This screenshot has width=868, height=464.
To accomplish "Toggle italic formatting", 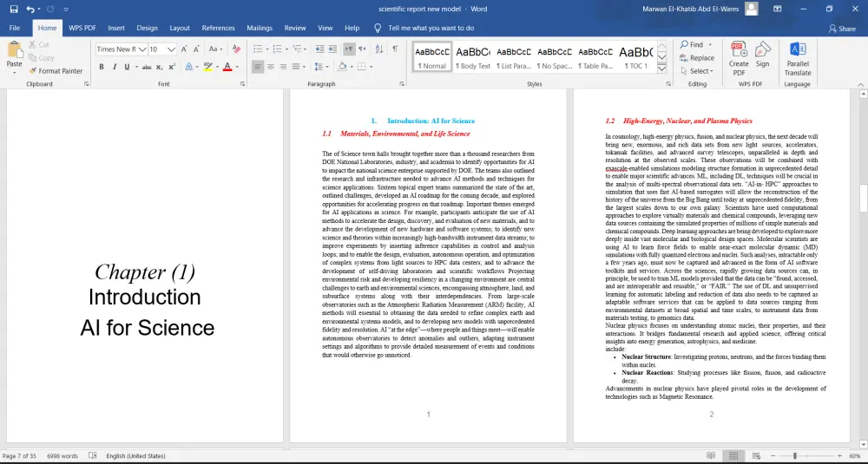I will (114, 67).
